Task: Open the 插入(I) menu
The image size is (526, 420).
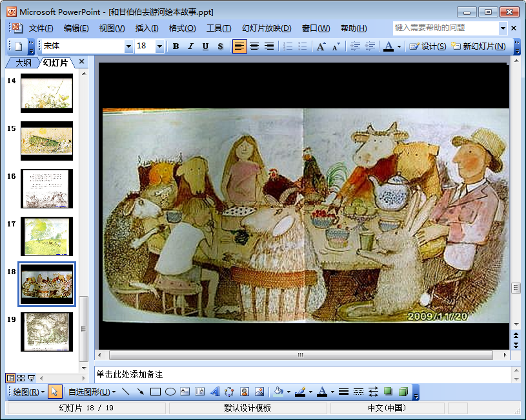Action: (x=147, y=28)
